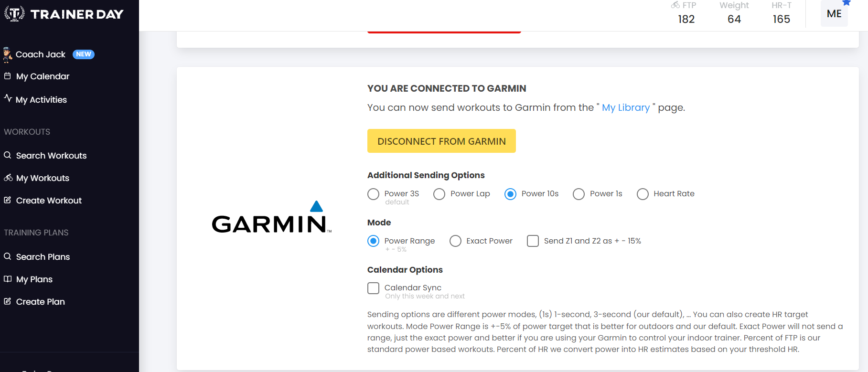This screenshot has height=372, width=868.
Task: Click the FTP bike icon in header
Action: click(x=675, y=5)
